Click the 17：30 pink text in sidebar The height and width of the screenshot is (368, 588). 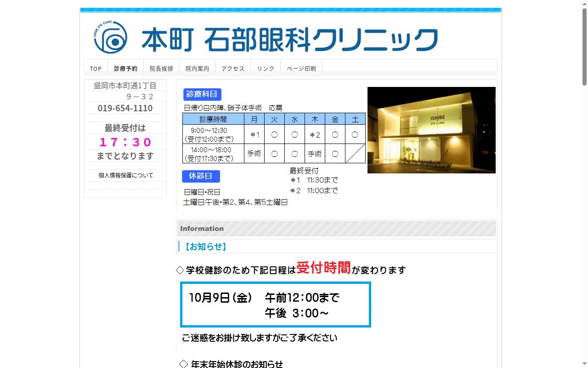pos(125,142)
